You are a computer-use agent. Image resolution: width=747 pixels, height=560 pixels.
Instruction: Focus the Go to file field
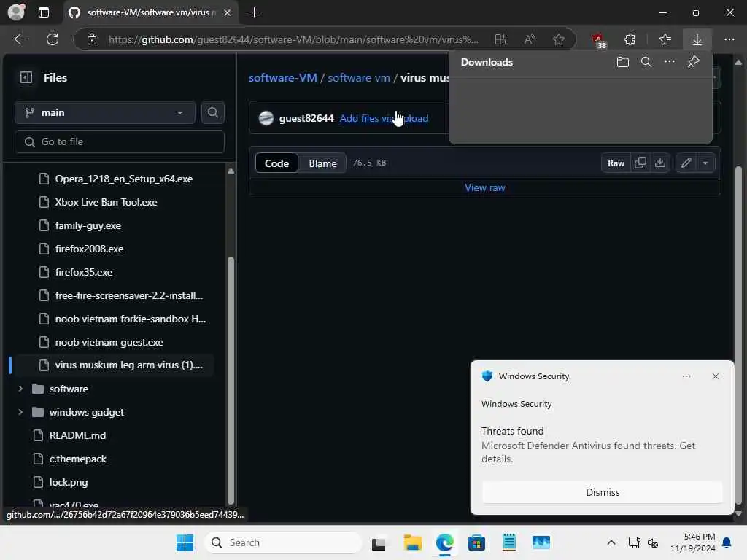pos(120,141)
